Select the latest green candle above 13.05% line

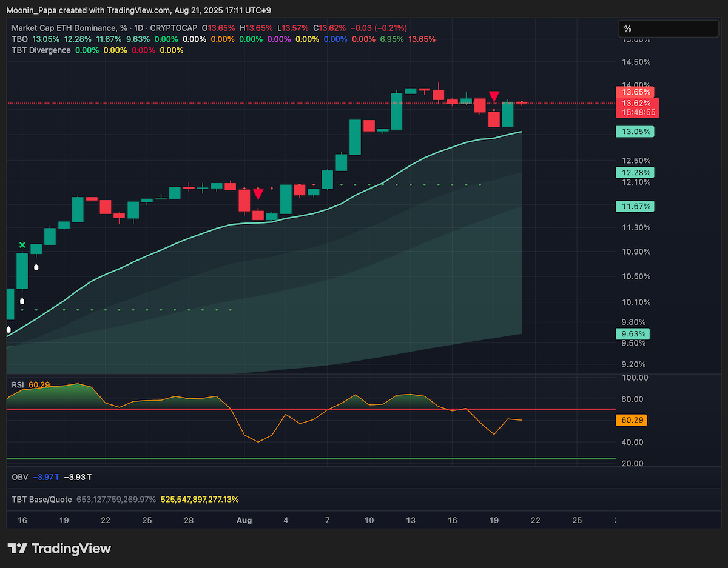pyautogui.click(x=508, y=114)
